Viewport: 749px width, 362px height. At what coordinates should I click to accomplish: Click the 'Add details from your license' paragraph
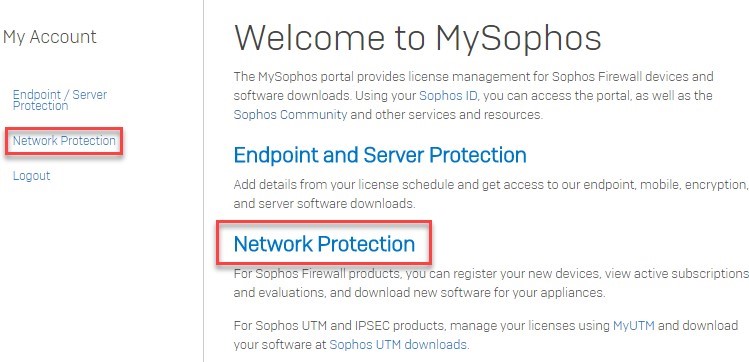tap(491, 194)
